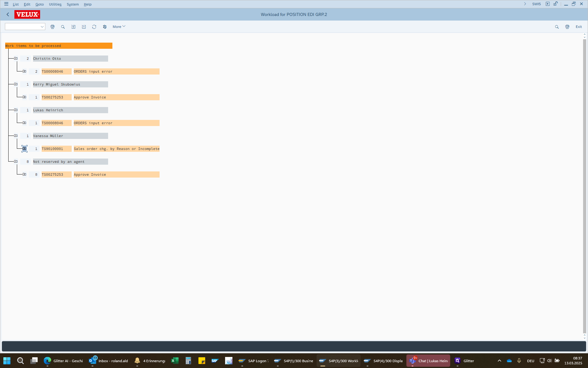Image resolution: width=588 pixels, height=368 pixels.
Task: Open the SAP hamburger menu icon
Action: pos(6,4)
